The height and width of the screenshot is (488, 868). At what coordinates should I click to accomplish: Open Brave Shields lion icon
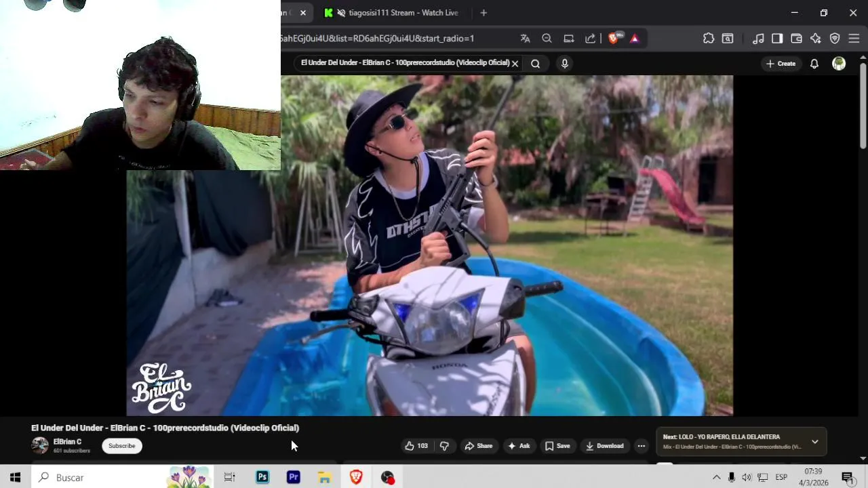pos(614,39)
